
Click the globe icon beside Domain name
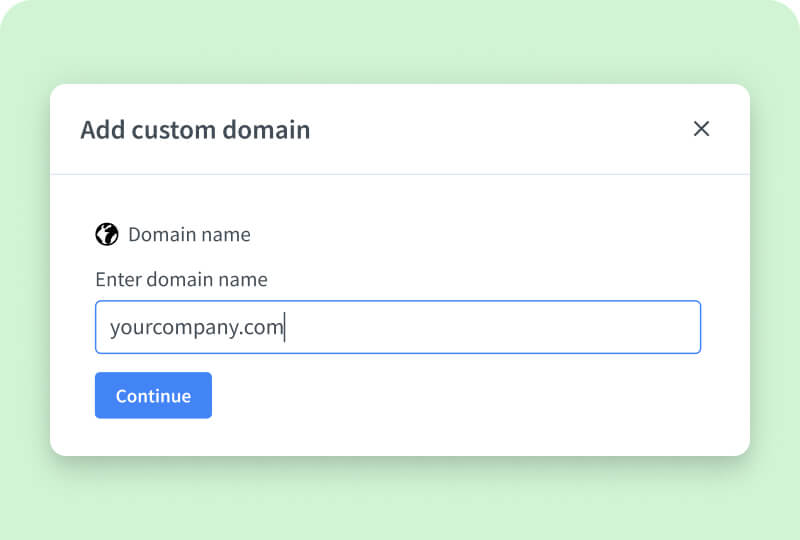click(107, 234)
